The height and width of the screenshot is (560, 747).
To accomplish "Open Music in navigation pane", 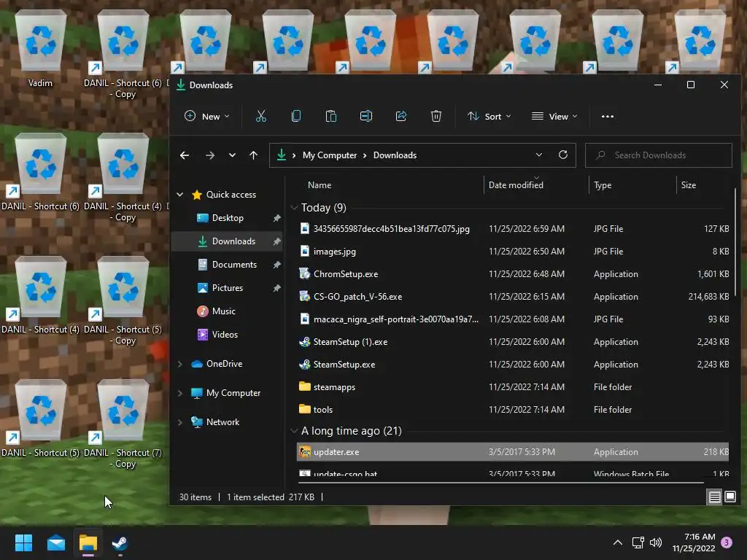I will click(223, 311).
